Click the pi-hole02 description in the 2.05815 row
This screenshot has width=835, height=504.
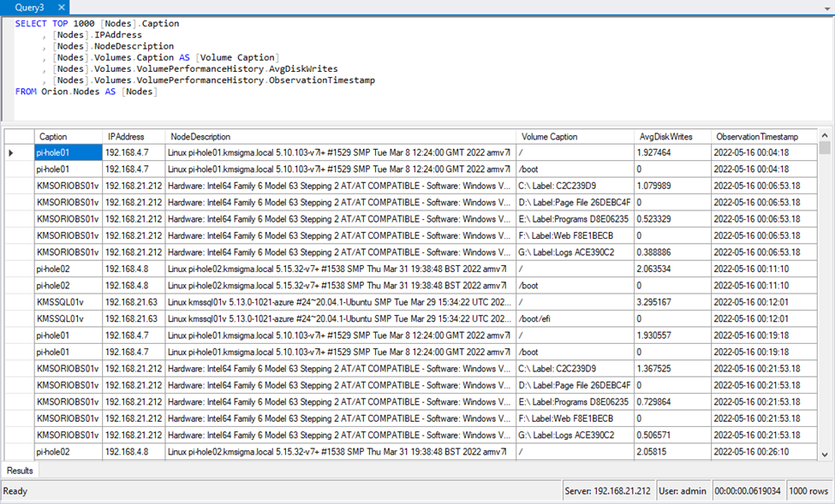341,452
